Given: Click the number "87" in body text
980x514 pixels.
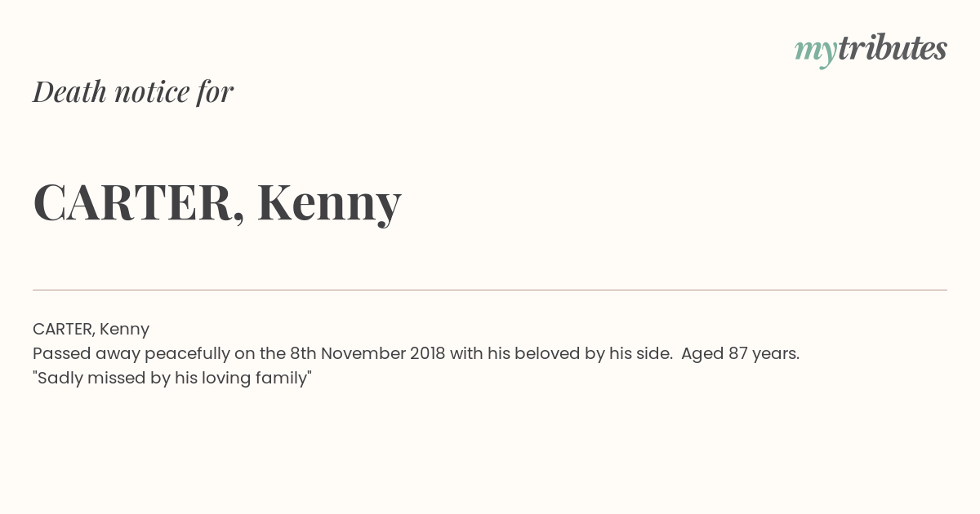Looking at the screenshot, I should click(x=738, y=353).
